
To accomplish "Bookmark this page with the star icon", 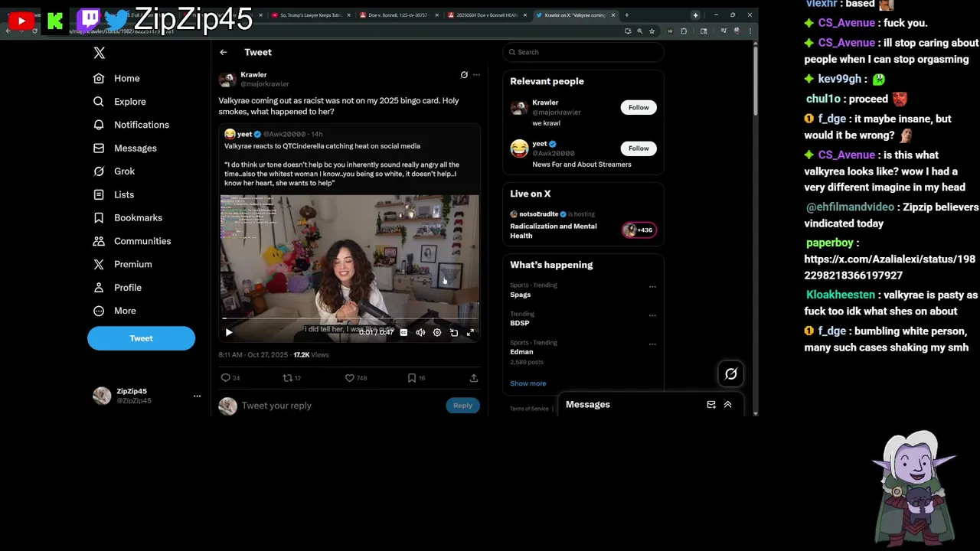I will click(x=652, y=31).
